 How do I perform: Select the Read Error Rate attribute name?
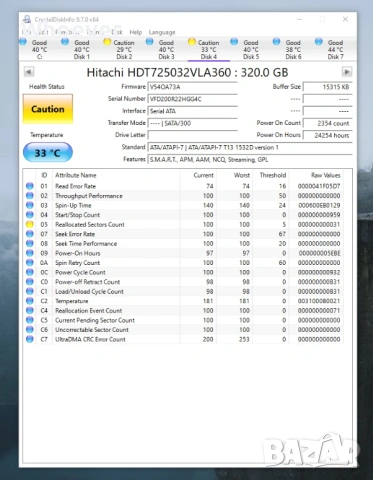(x=75, y=186)
